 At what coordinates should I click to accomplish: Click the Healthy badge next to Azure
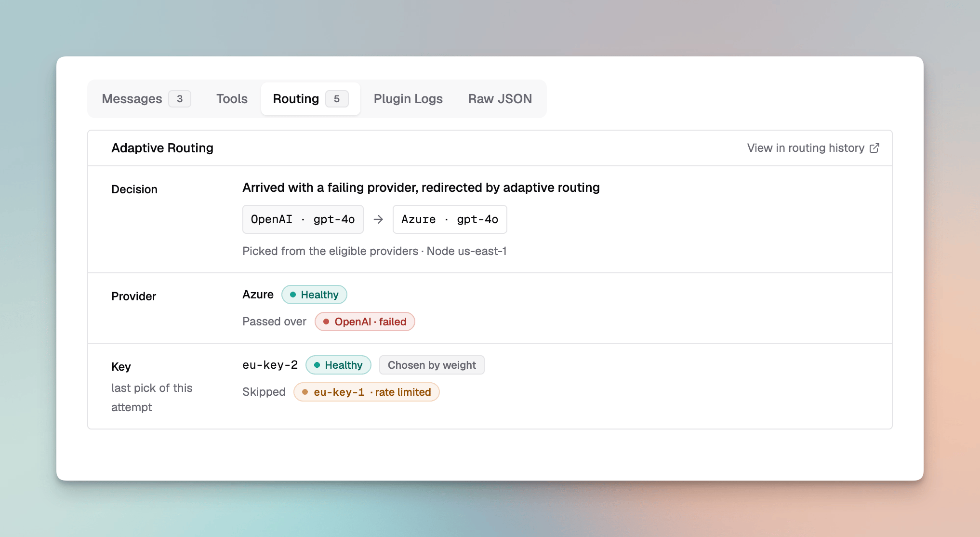coord(314,295)
